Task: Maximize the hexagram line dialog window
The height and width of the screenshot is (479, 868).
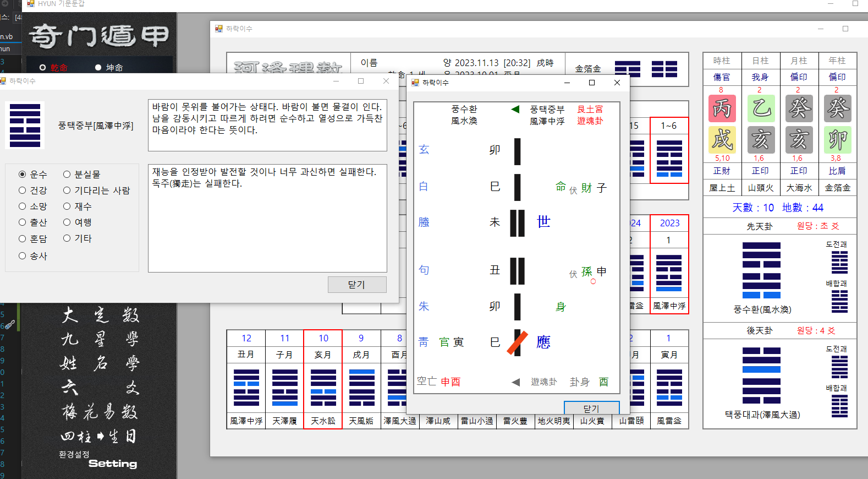Action: click(x=592, y=83)
